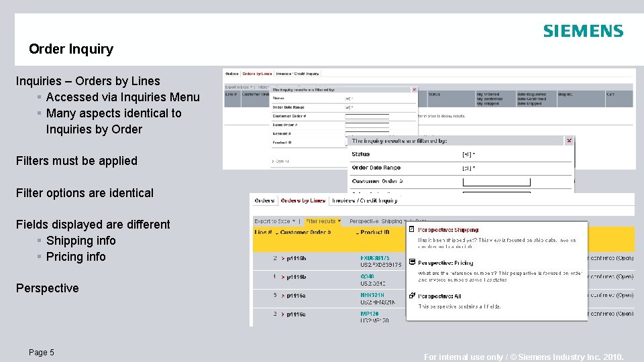Sort by the Line # column header in the yellow bar
Screen dimensions: 644x362
click(x=263, y=233)
